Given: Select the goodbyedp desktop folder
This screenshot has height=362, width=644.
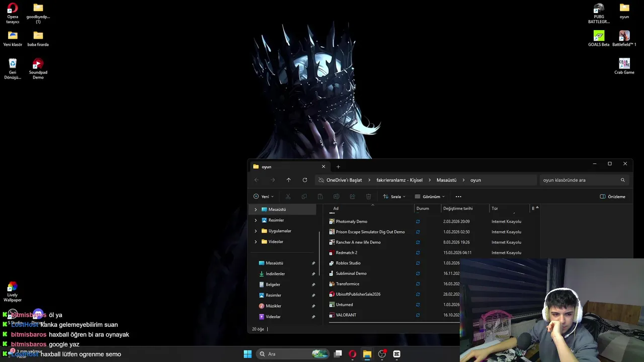Looking at the screenshot, I should [x=38, y=13].
